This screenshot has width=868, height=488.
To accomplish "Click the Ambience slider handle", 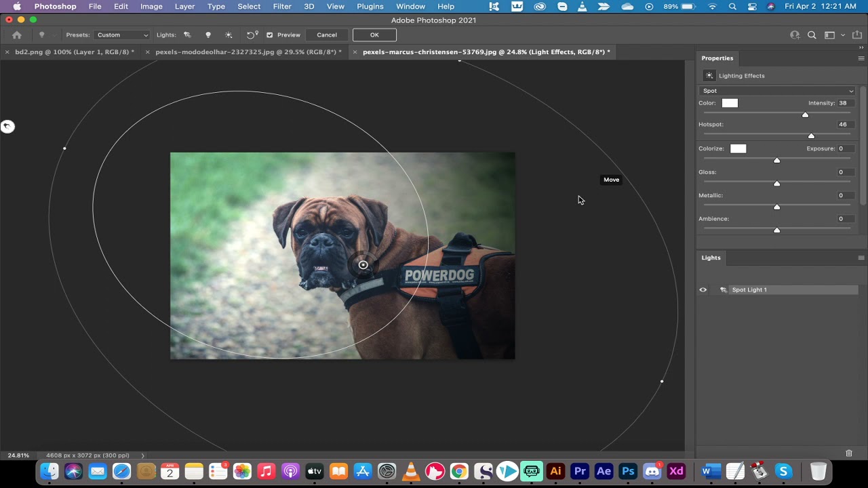I will coord(777,230).
